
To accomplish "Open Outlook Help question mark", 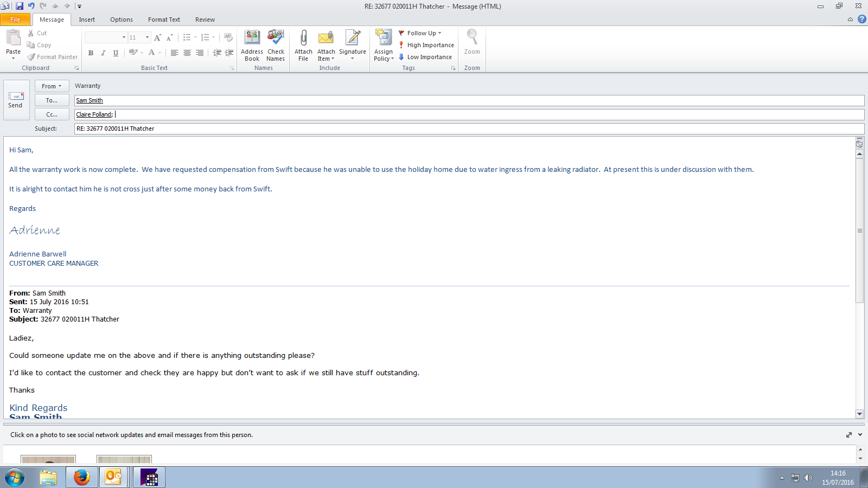I will click(x=861, y=19).
